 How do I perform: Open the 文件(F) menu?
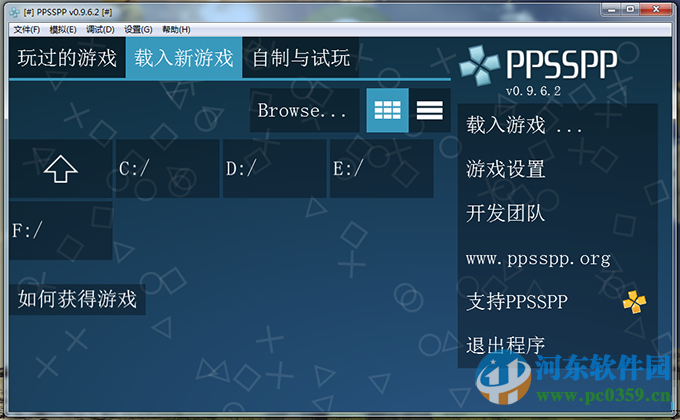tap(27, 30)
